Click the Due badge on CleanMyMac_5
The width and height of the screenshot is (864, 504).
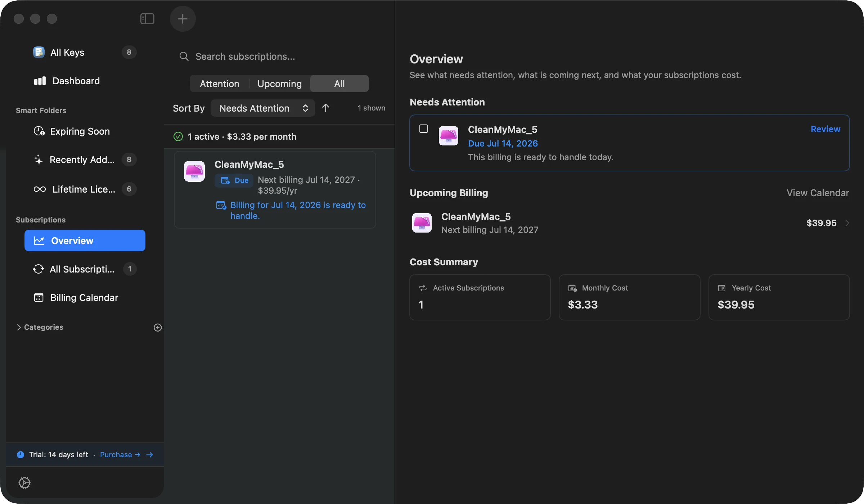(234, 180)
